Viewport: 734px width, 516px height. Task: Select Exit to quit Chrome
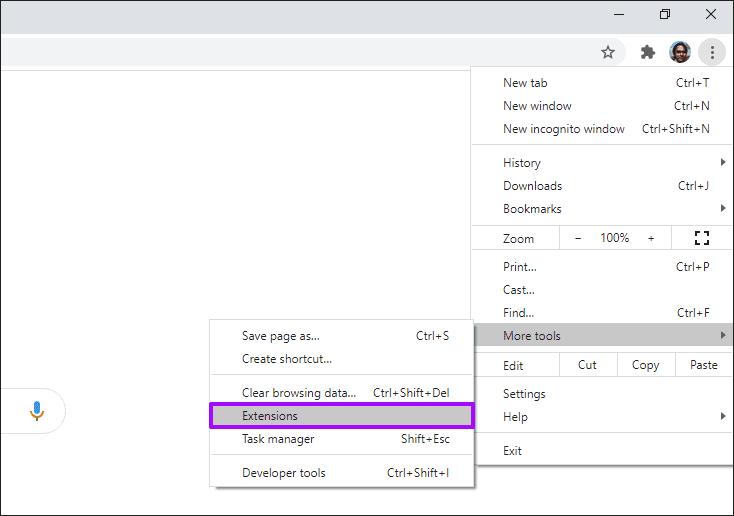pyautogui.click(x=602, y=451)
